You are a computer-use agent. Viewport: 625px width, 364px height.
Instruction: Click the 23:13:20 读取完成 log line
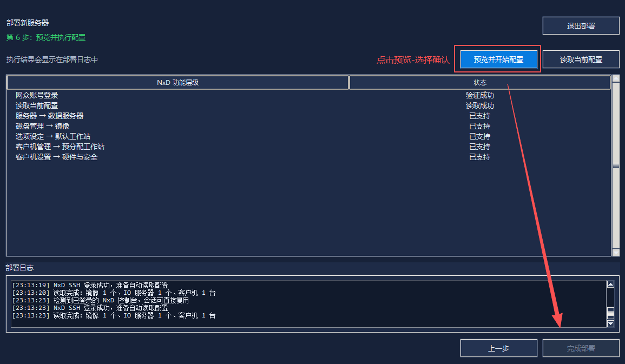pos(114,293)
